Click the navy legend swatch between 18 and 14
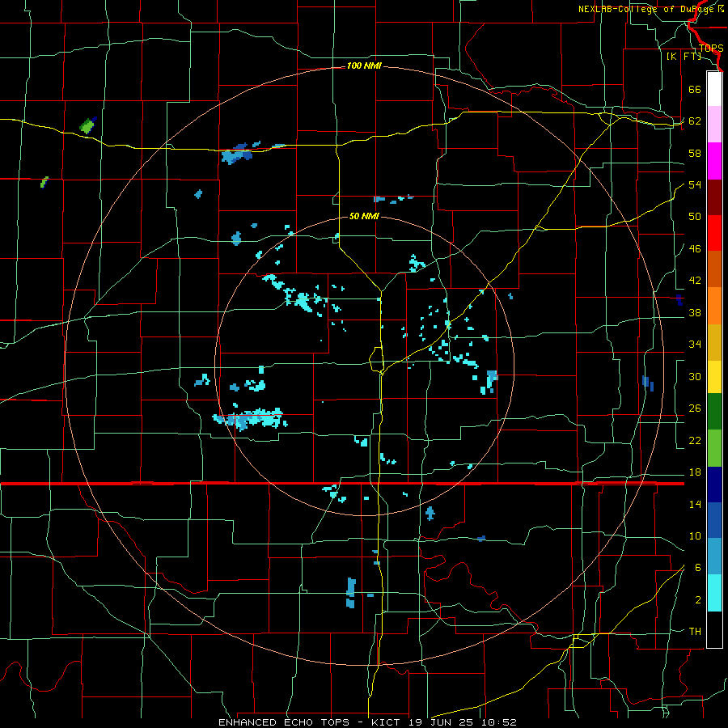This screenshot has height=728, width=728. pos(714,485)
